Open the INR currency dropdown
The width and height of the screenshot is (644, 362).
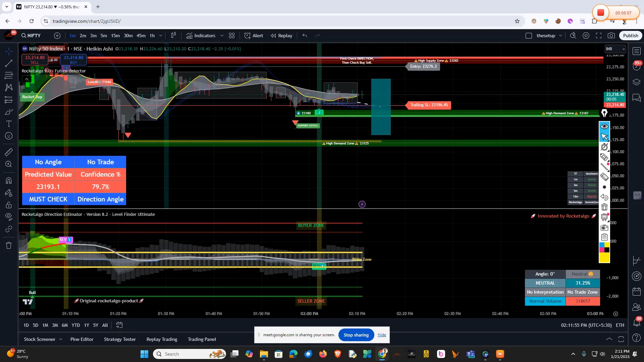point(615,49)
